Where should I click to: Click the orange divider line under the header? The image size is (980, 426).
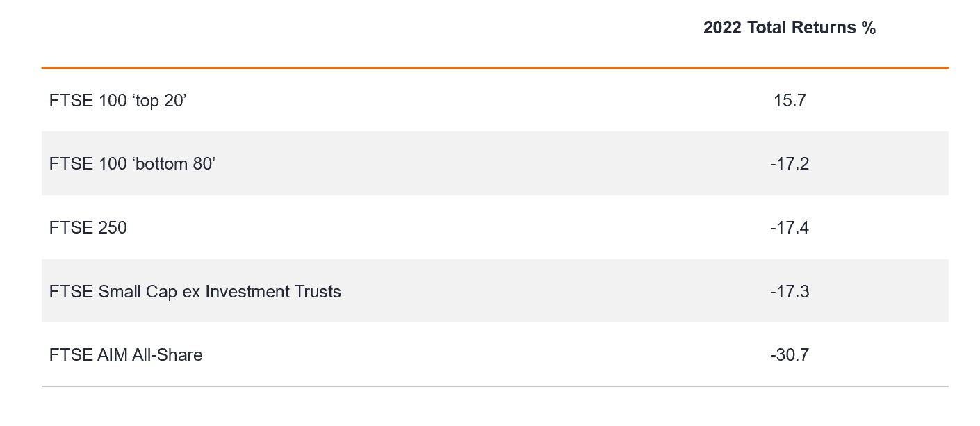click(x=495, y=67)
